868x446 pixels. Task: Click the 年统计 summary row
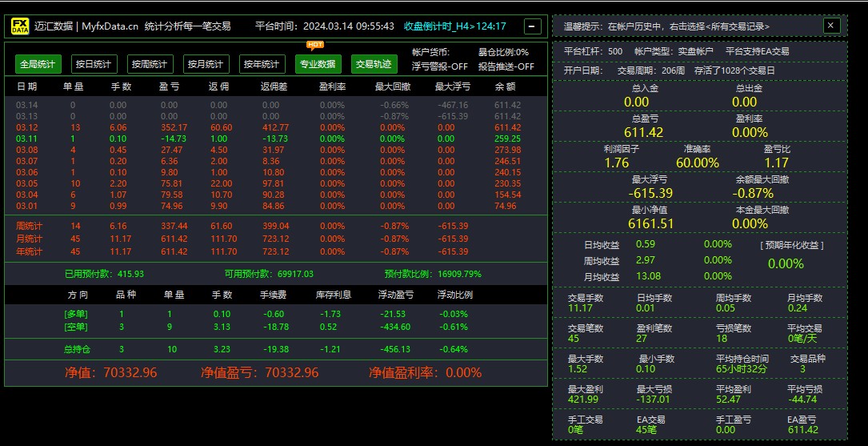(276, 251)
